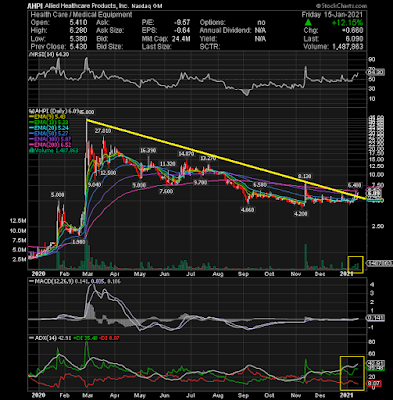
Task: Click the 7.600 low price label
Action: coord(166,191)
